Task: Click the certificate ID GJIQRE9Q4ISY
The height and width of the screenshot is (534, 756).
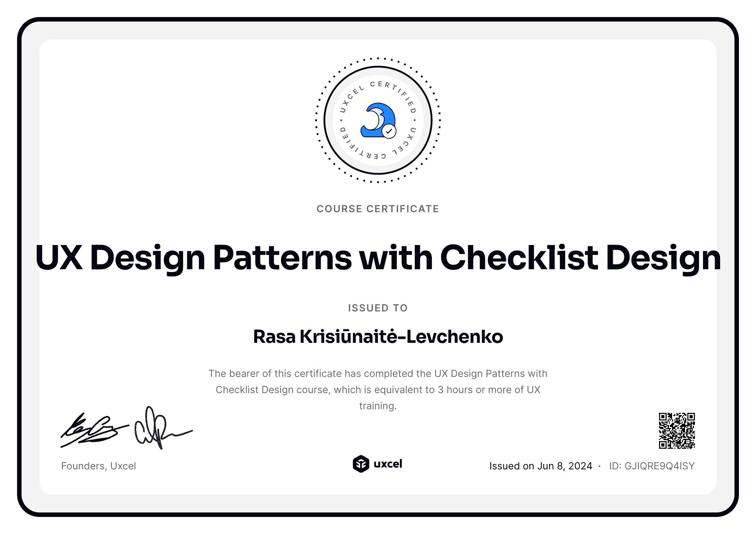Action: click(651, 466)
